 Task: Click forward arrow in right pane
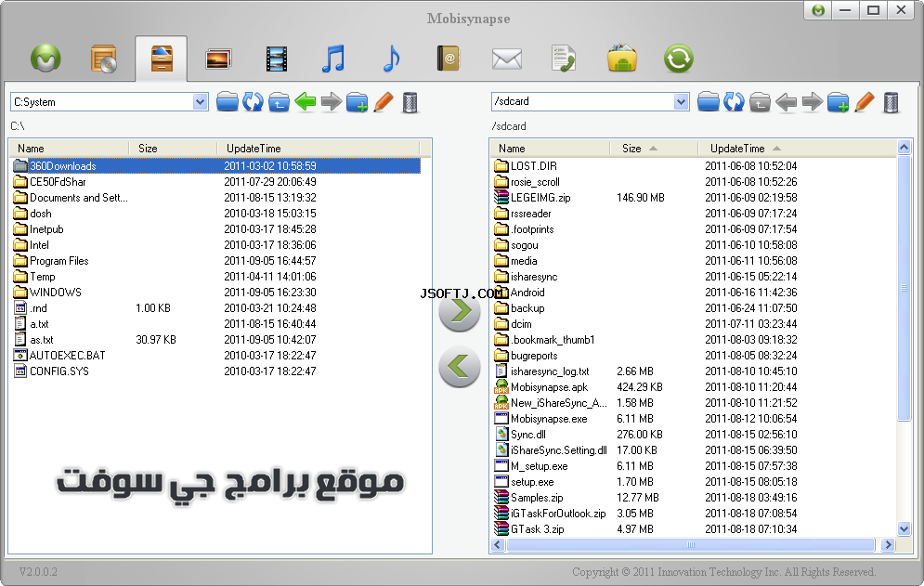(x=812, y=102)
